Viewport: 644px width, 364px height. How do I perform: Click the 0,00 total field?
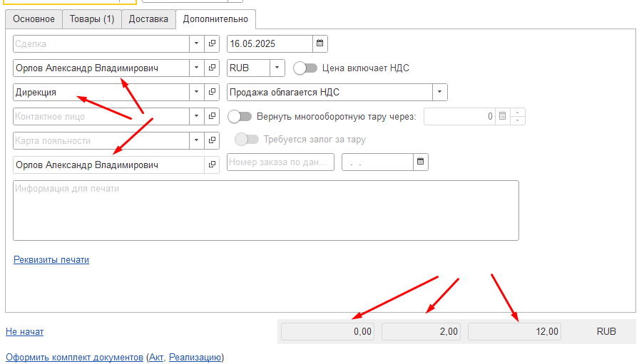[327, 331]
